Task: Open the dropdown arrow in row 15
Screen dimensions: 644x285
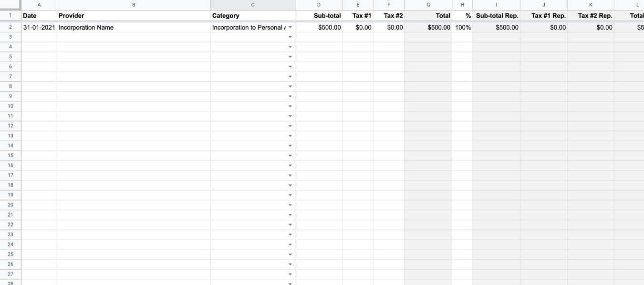Action: click(290, 156)
